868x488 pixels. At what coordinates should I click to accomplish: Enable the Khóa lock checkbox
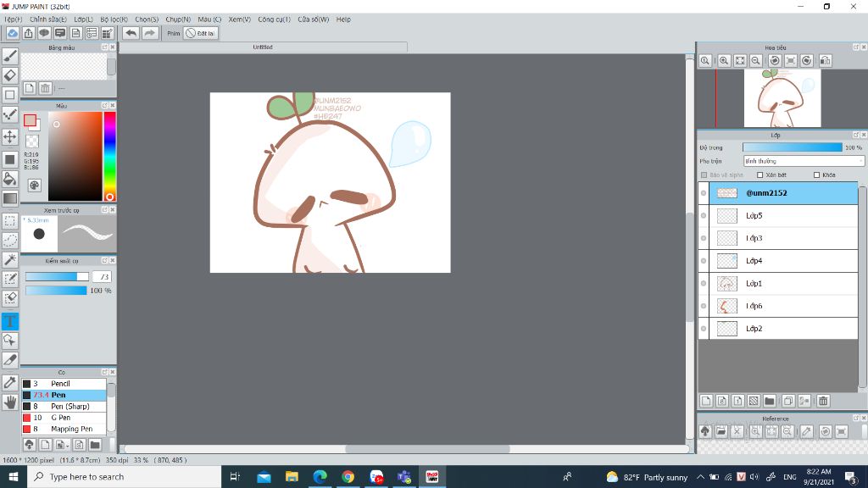click(x=816, y=175)
